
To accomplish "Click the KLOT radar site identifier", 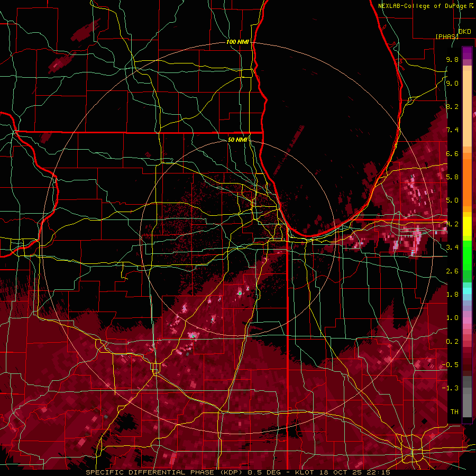I will pos(305,472).
